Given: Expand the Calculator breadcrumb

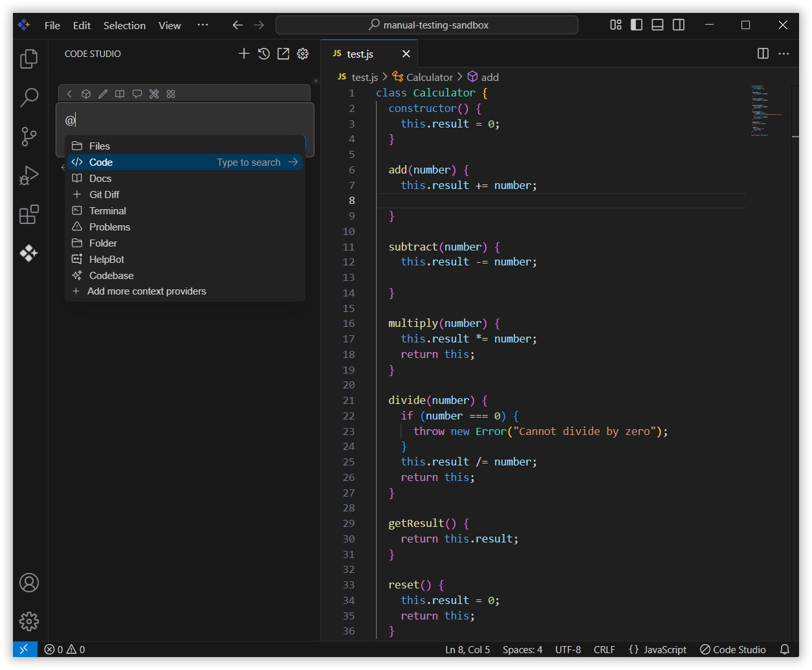Looking at the screenshot, I should click(x=429, y=77).
